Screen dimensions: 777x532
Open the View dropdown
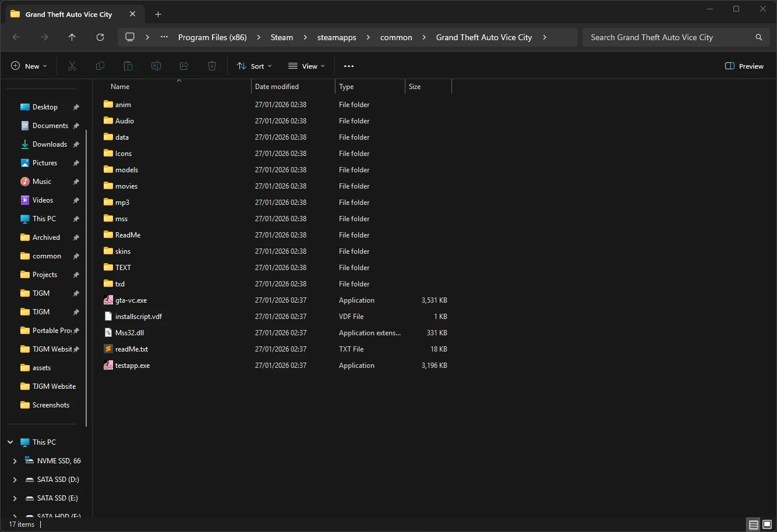click(306, 66)
